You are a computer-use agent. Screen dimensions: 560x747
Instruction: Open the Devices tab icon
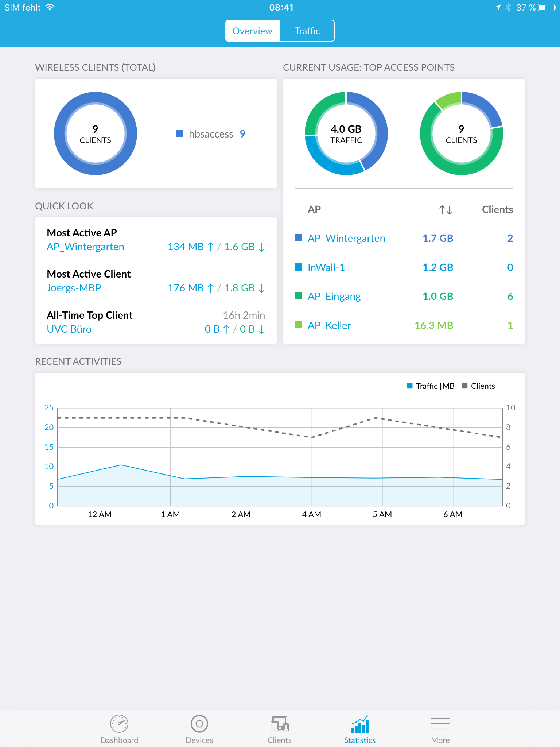pos(199,724)
